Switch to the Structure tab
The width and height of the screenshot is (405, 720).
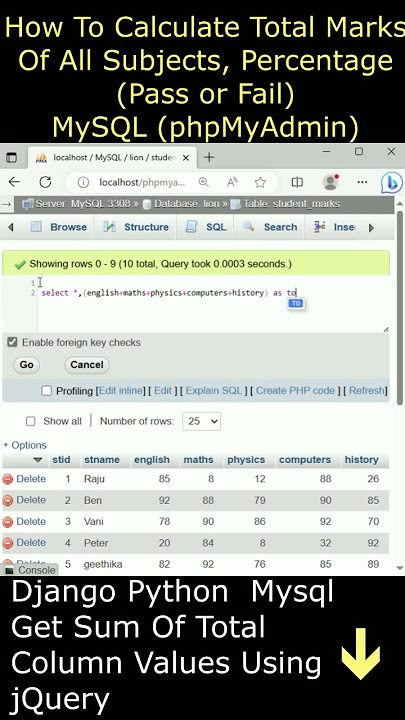tap(136, 227)
